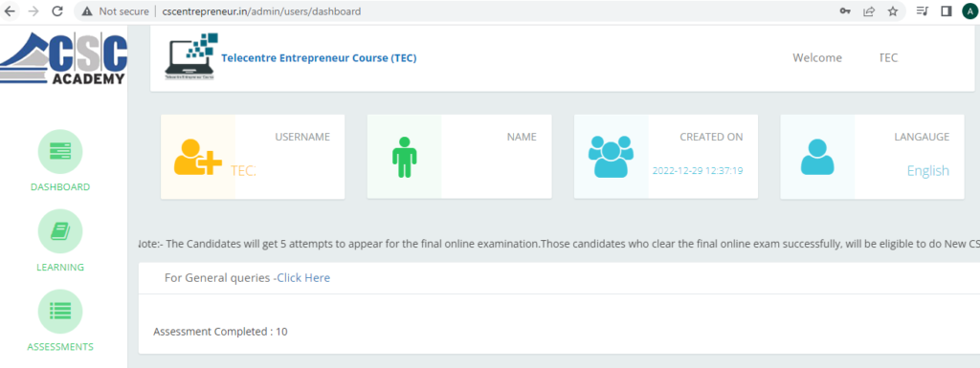
Task: Open the Chrome profile avatar menu
Action: 970,11
